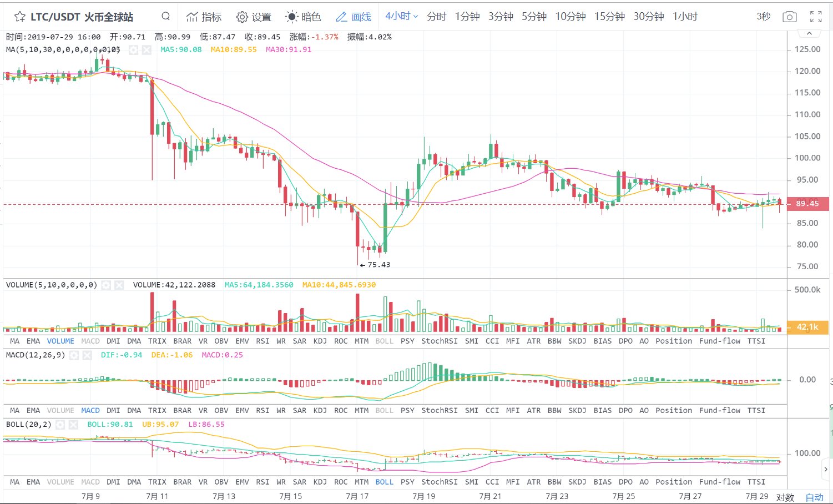Remove the MA indicator with X
The height and width of the screenshot is (504, 833).
(x=147, y=50)
